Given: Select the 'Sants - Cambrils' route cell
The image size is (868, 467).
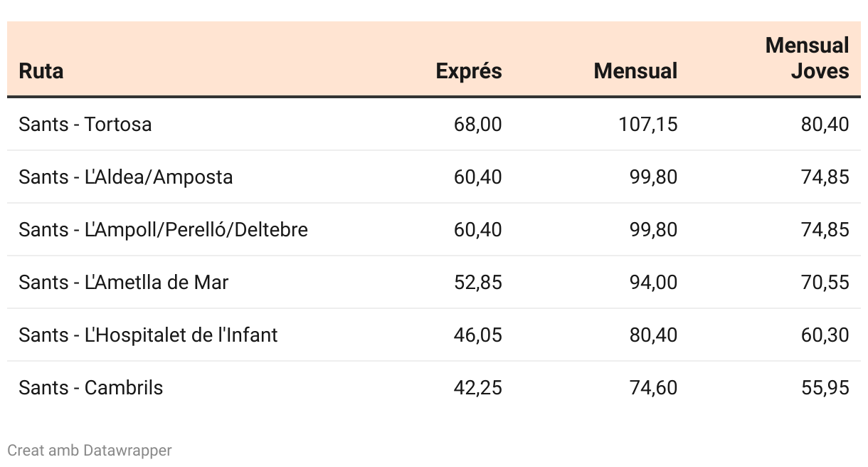Looking at the screenshot, I should (x=91, y=388).
